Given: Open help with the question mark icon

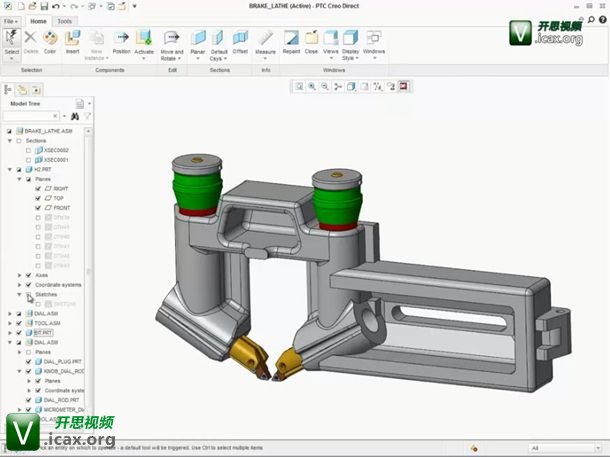Looking at the screenshot, I should coord(603,20).
